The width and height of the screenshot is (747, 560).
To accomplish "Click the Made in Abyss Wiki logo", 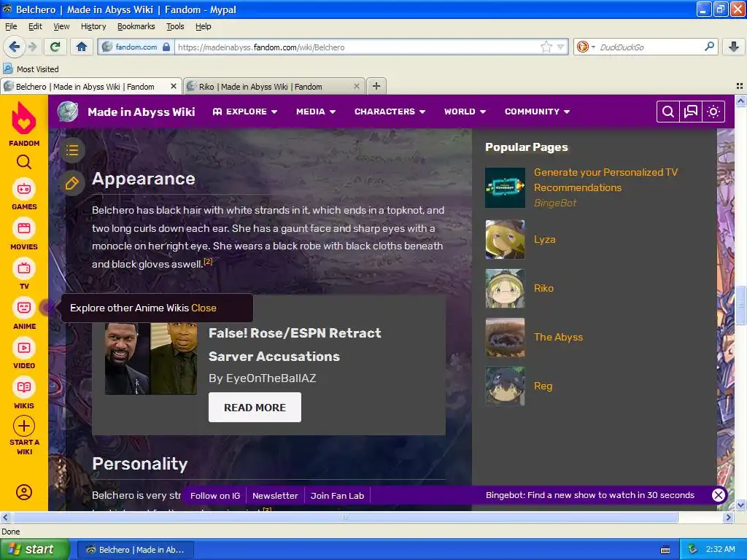I will click(68, 112).
